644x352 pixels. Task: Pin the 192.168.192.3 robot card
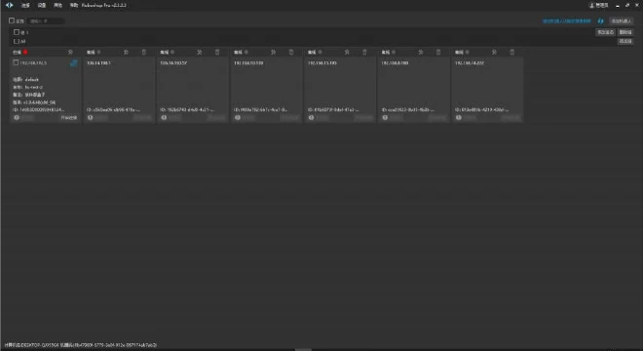pos(70,53)
